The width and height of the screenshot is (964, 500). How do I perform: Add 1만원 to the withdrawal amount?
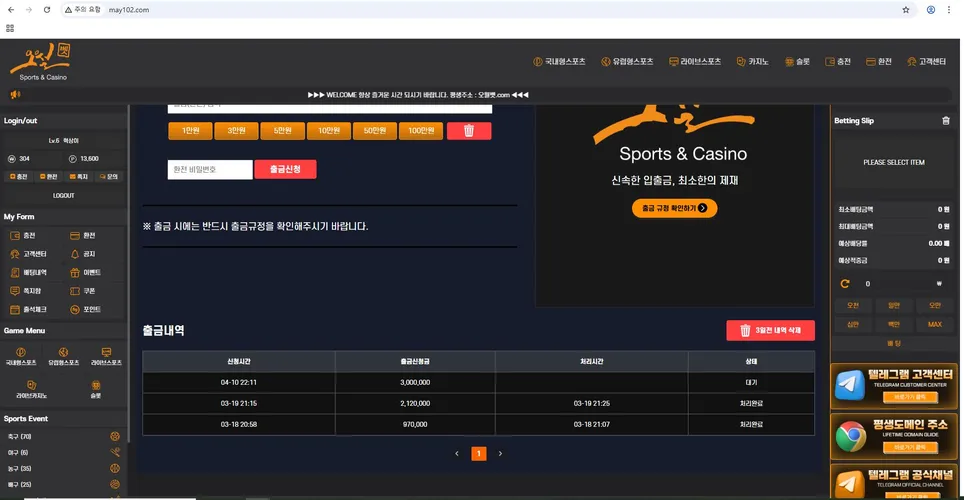[191, 130]
